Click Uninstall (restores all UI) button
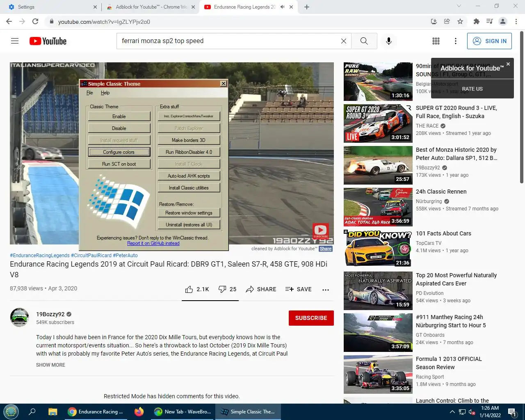This screenshot has height=420, width=525. pyautogui.click(x=189, y=225)
